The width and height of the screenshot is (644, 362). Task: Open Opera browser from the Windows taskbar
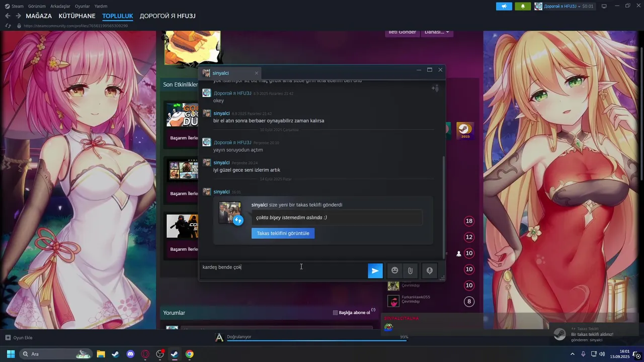145,354
